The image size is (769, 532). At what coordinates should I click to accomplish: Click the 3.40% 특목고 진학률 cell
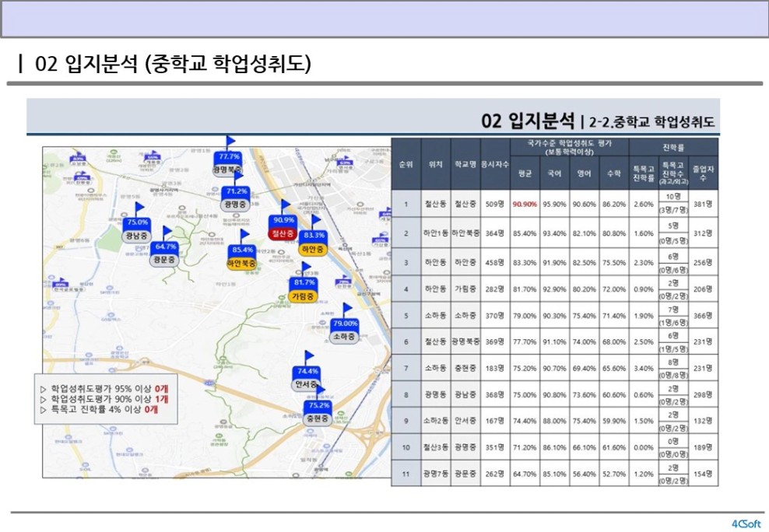pyautogui.click(x=644, y=369)
